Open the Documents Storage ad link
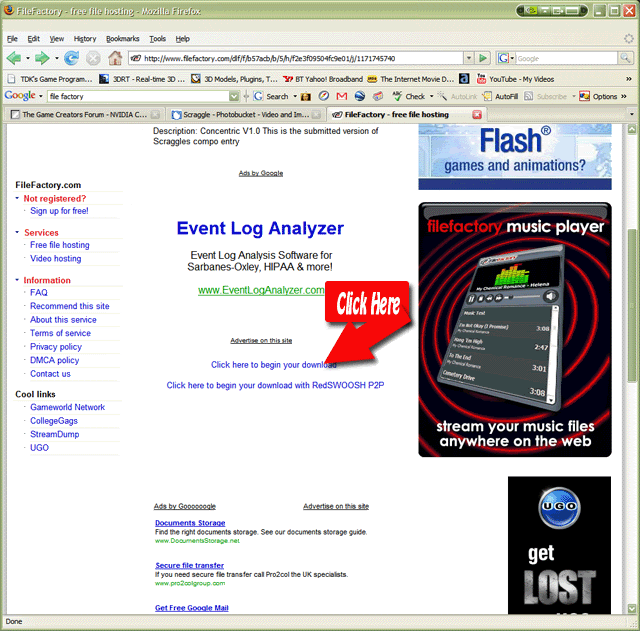 [190, 523]
